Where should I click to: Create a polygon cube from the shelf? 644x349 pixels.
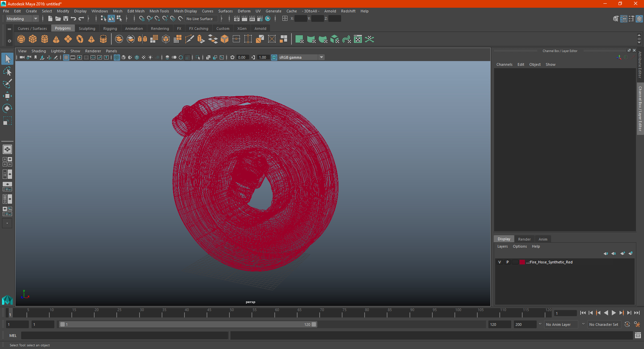(33, 39)
